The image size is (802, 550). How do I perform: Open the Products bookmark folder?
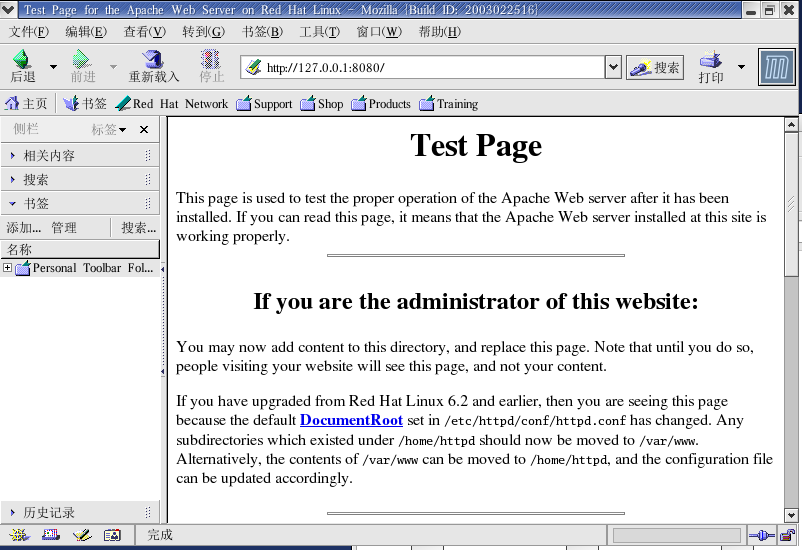click(381, 104)
